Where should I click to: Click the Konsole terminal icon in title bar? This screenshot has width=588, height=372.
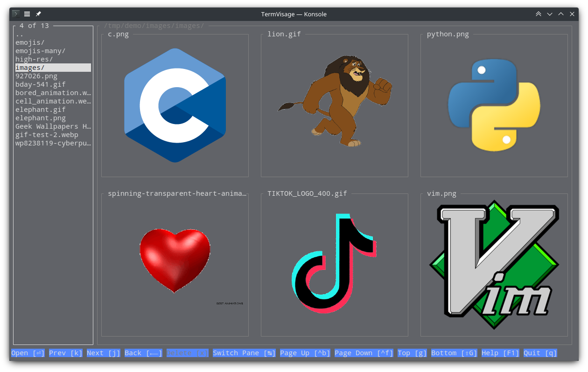click(16, 14)
